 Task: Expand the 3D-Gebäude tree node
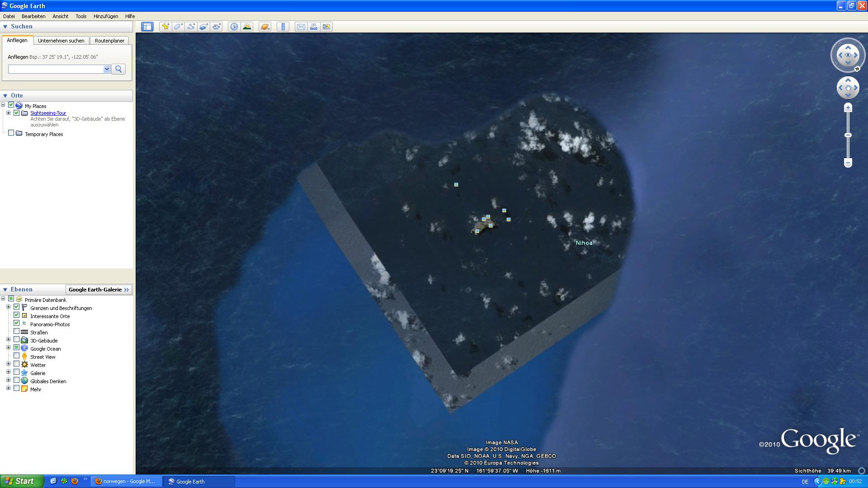8,340
